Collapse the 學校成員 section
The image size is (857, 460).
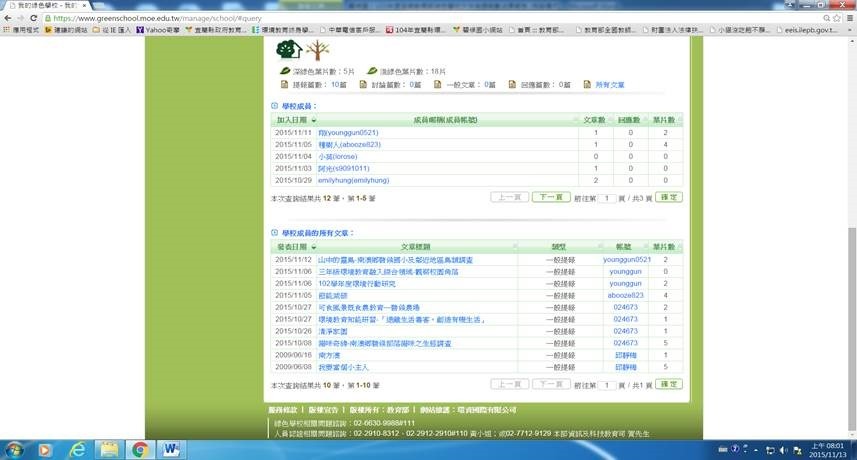point(275,105)
